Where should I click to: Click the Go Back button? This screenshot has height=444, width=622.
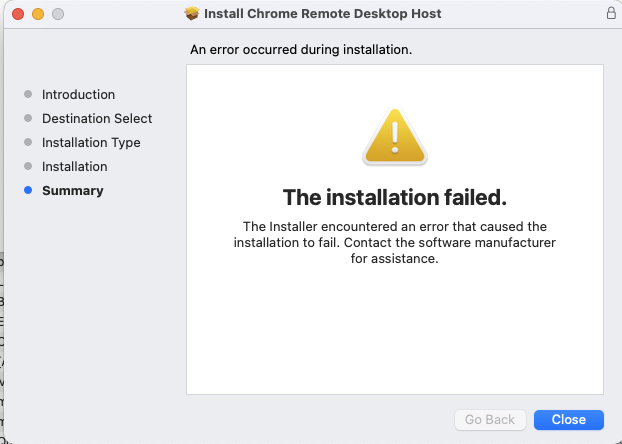pos(490,419)
